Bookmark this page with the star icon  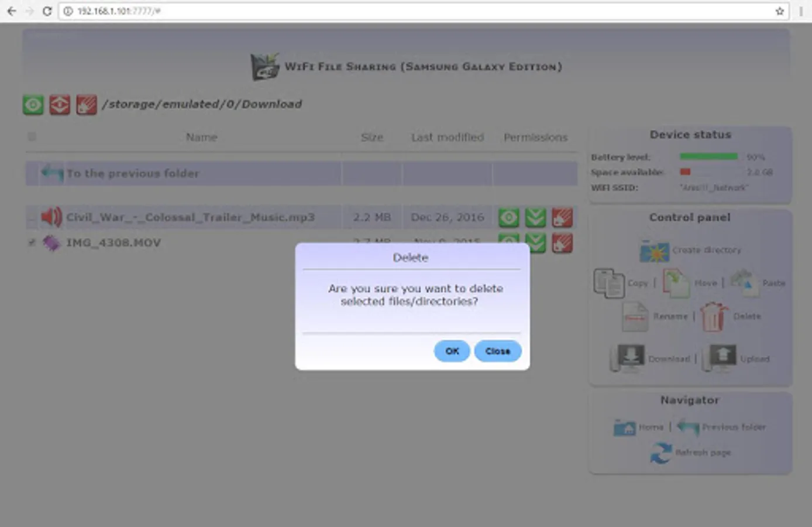click(x=780, y=11)
